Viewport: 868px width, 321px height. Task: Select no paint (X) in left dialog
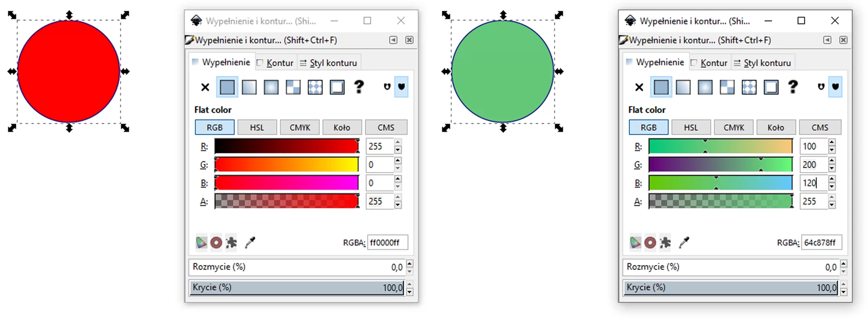click(x=205, y=87)
